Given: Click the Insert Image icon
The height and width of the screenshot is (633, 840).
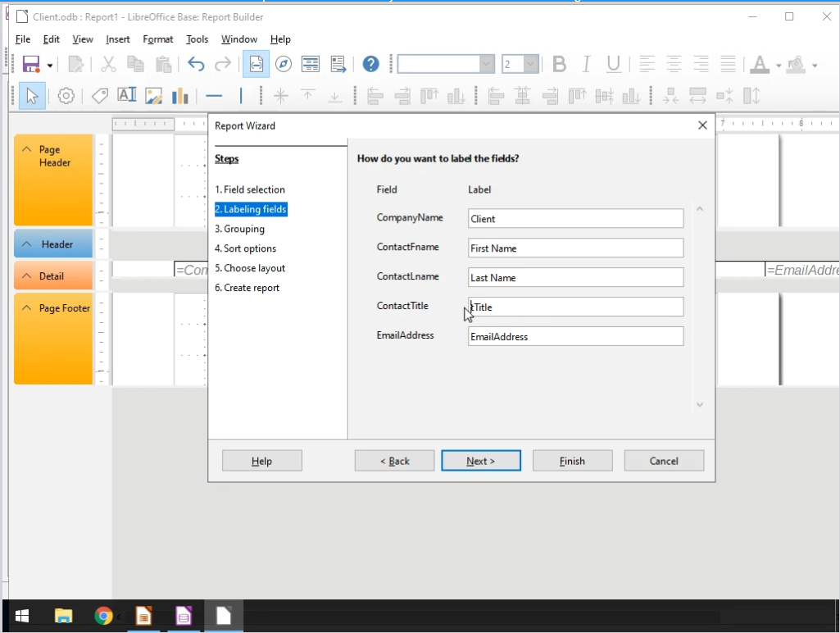Looking at the screenshot, I should (x=153, y=96).
